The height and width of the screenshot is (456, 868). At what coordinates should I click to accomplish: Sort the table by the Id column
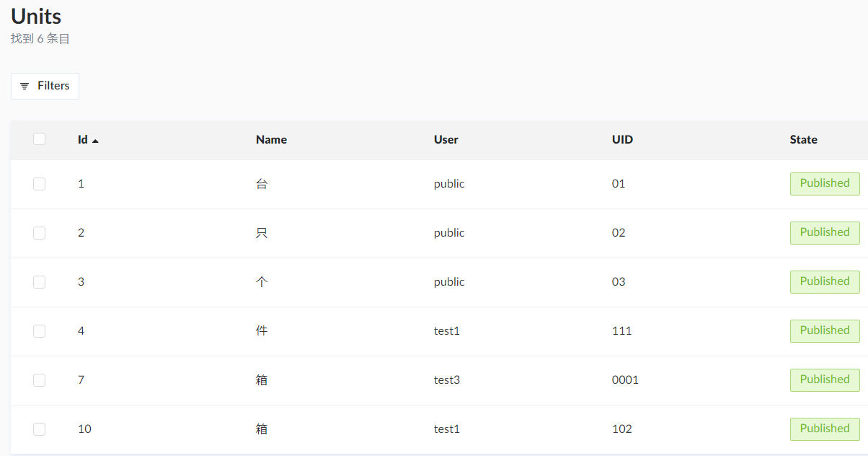83,139
